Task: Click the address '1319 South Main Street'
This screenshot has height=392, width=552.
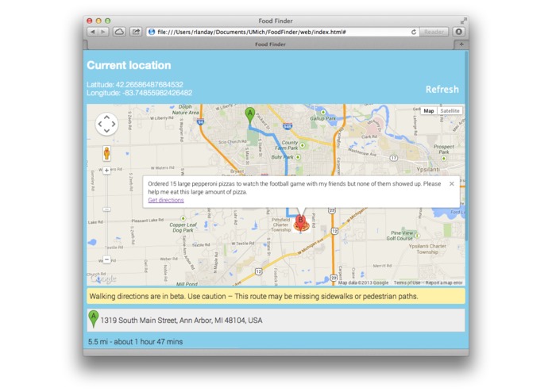Action: pyautogui.click(x=181, y=321)
